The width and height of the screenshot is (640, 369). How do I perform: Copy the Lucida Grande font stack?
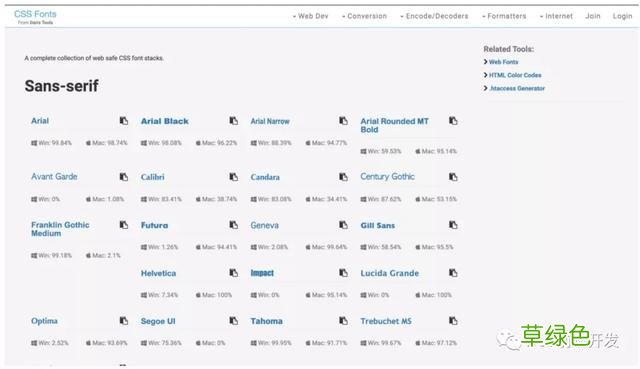(453, 273)
